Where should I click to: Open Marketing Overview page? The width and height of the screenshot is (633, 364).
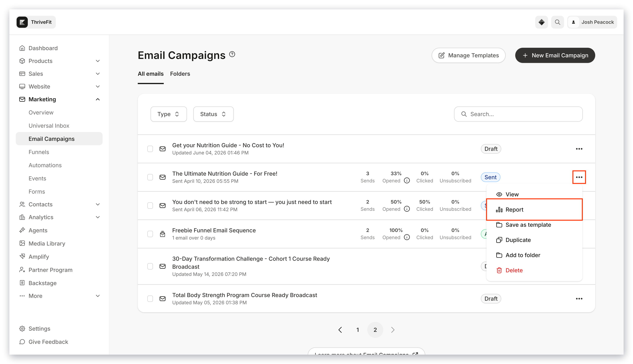pyautogui.click(x=41, y=112)
